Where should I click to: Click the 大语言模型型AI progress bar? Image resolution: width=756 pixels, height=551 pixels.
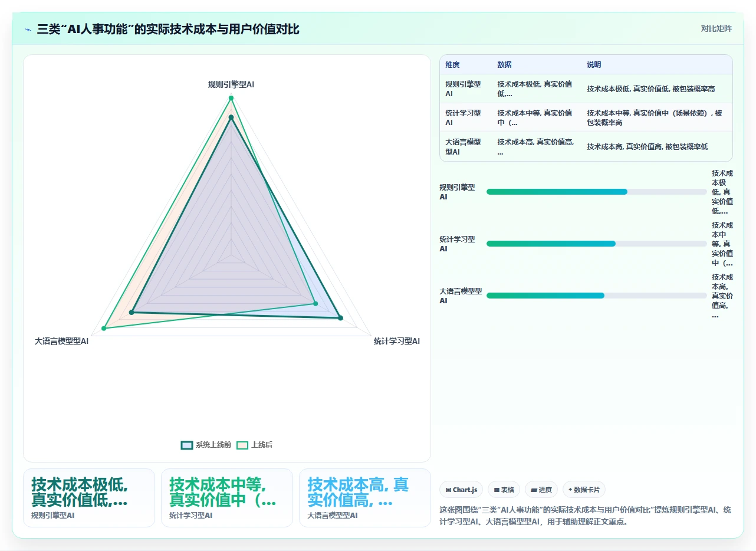[596, 296]
